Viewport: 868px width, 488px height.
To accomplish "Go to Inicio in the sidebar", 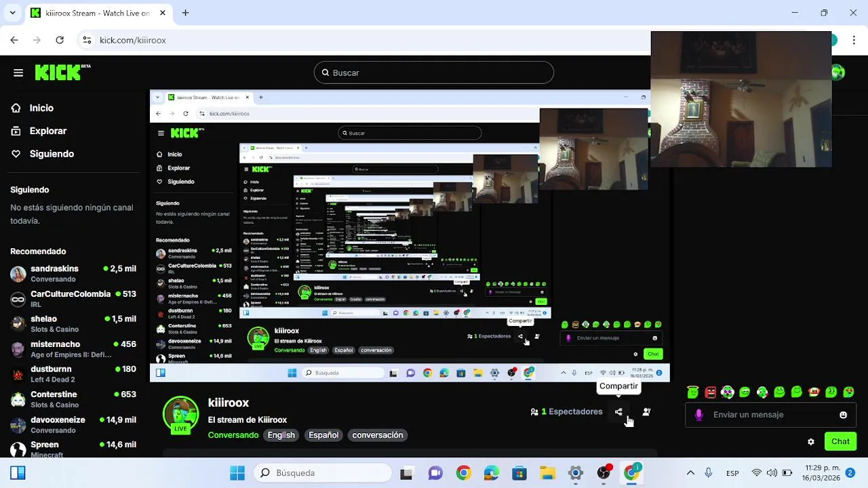I will pos(41,108).
